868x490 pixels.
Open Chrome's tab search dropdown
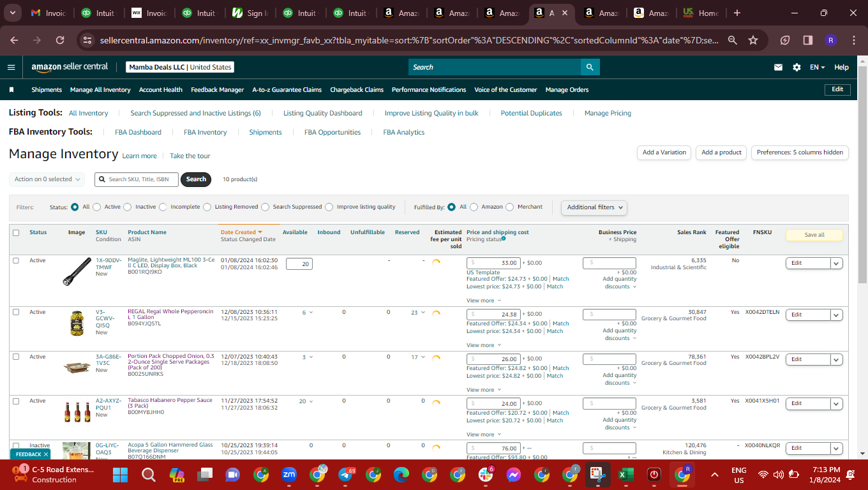13,13
